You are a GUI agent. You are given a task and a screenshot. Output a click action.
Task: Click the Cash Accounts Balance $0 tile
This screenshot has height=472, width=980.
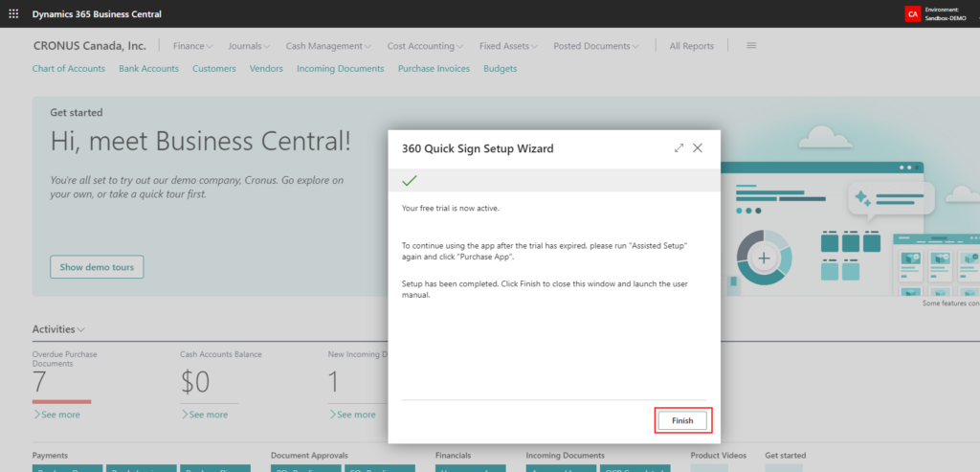click(x=195, y=382)
